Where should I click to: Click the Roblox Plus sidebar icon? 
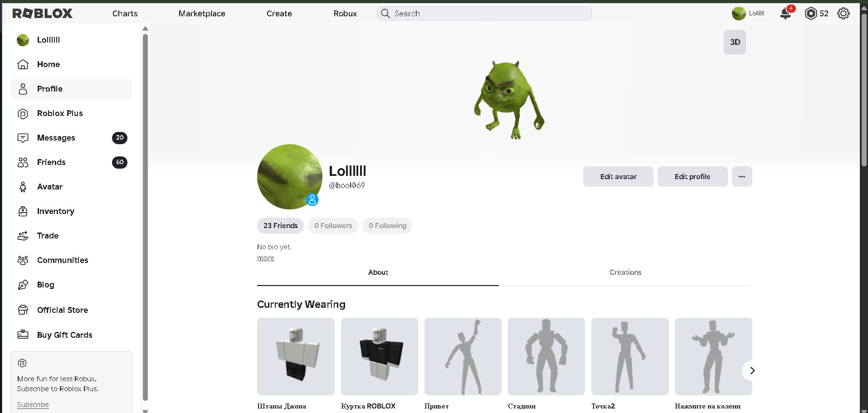coord(23,113)
